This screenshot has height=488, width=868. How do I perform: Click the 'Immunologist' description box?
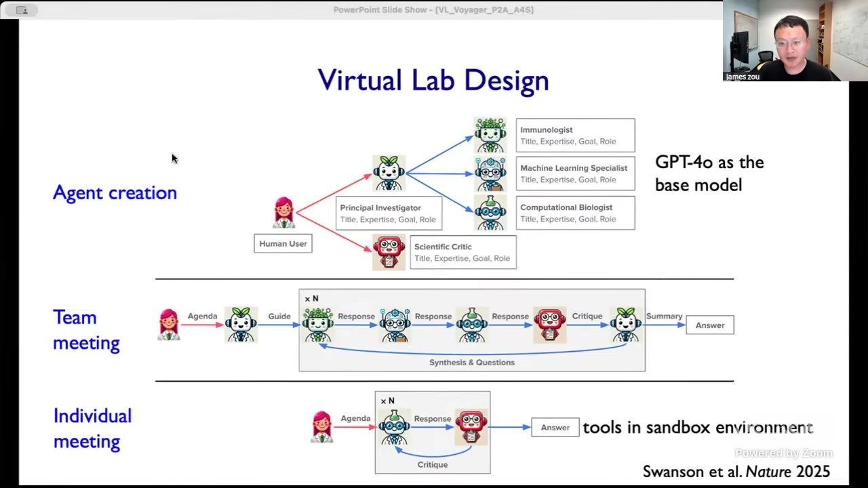575,135
